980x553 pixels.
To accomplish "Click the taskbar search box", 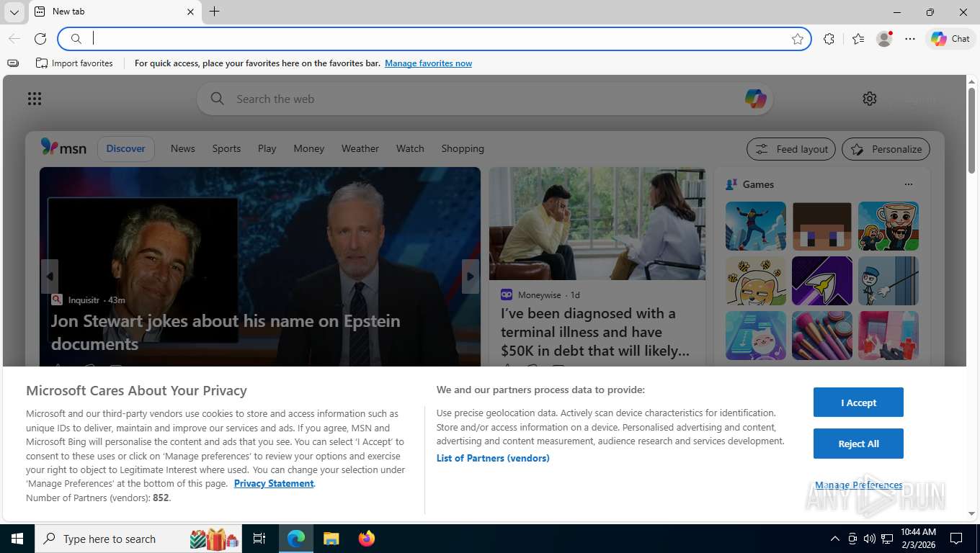I will point(138,539).
